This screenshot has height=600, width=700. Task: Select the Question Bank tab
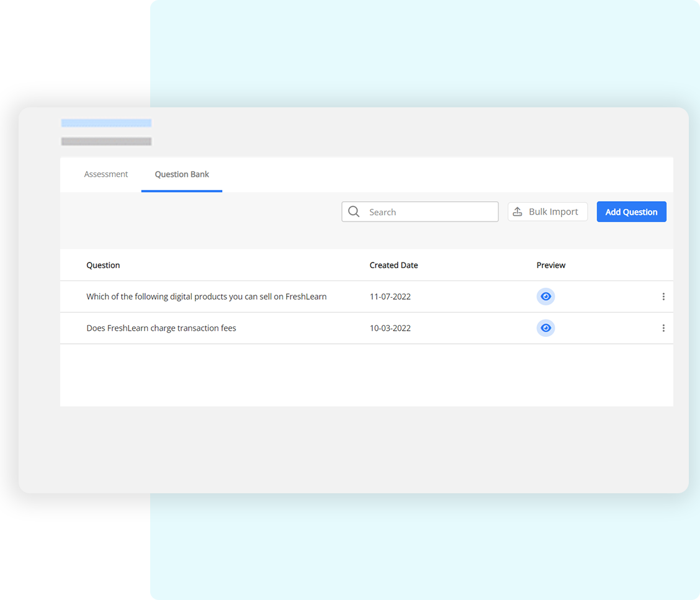coord(182,174)
